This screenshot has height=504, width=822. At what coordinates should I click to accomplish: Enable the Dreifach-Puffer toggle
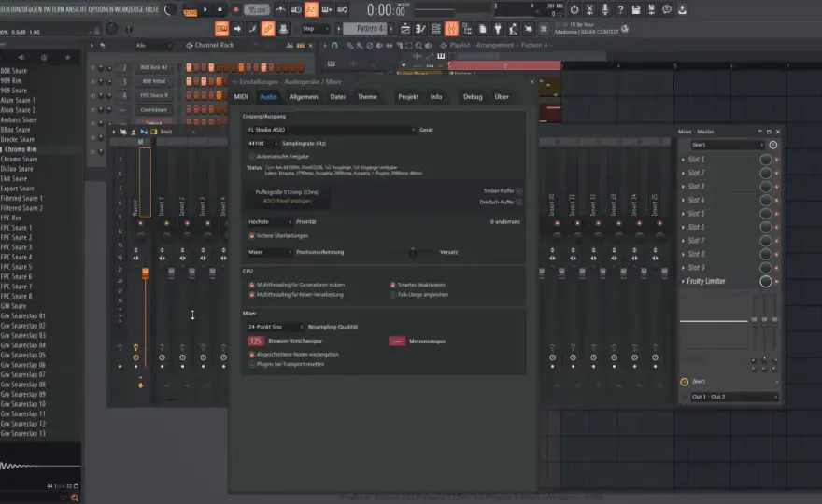pyautogui.click(x=519, y=203)
